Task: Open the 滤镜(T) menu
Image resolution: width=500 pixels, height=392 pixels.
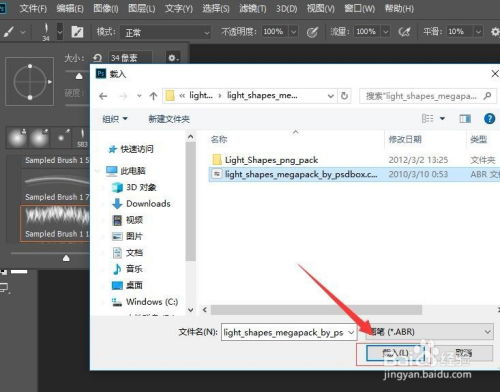Action: tap(253, 8)
